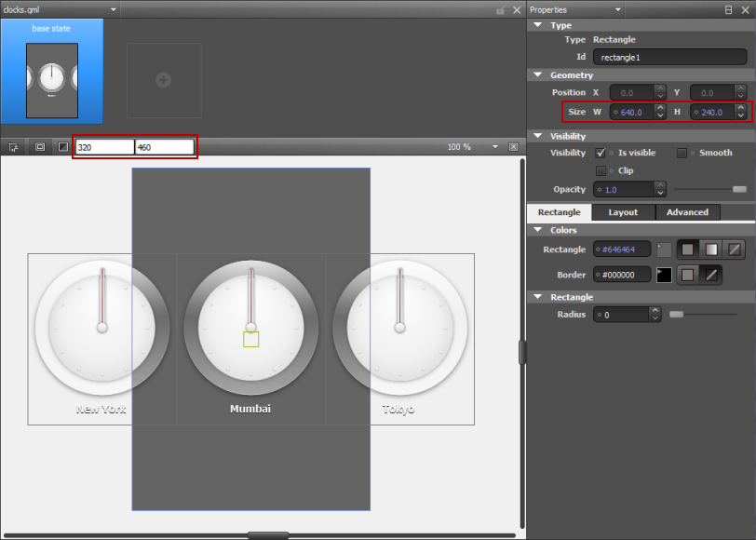
Task: Select solid color mode for Border
Action: (687, 275)
